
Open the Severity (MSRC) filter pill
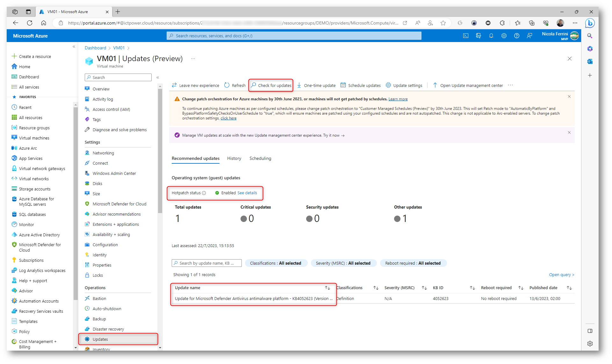click(343, 263)
